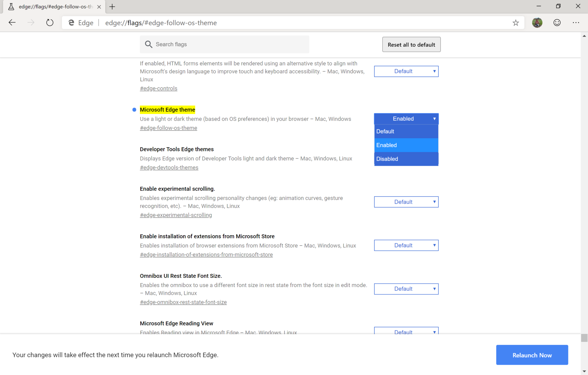588x375 pixels.
Task: Click the forward navigation arrow
Action: click(31, 23)
